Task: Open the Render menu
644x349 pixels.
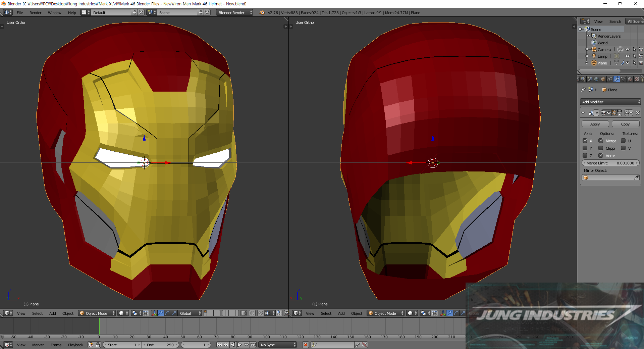Action: 35,12
